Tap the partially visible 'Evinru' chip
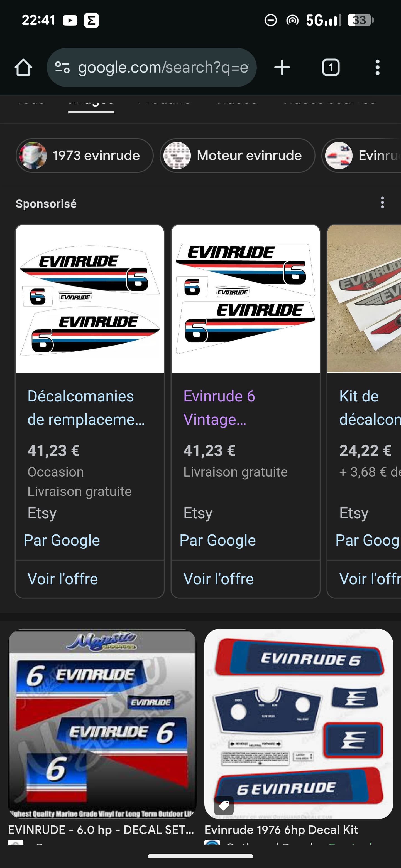401x868 pixels. point(361,155)
